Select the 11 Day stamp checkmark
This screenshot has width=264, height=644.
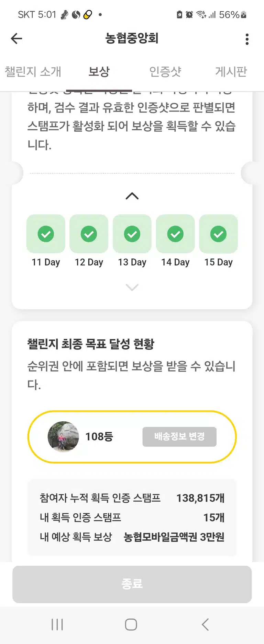pyautogui.click(x=46, y=234)
